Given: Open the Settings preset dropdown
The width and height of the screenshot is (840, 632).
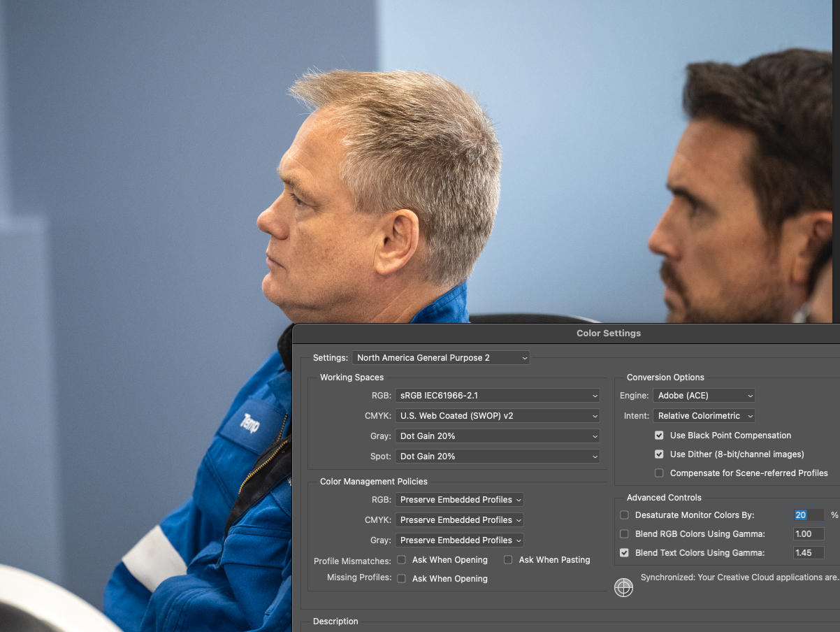Looking at the screenshot, I should point(441,358).
